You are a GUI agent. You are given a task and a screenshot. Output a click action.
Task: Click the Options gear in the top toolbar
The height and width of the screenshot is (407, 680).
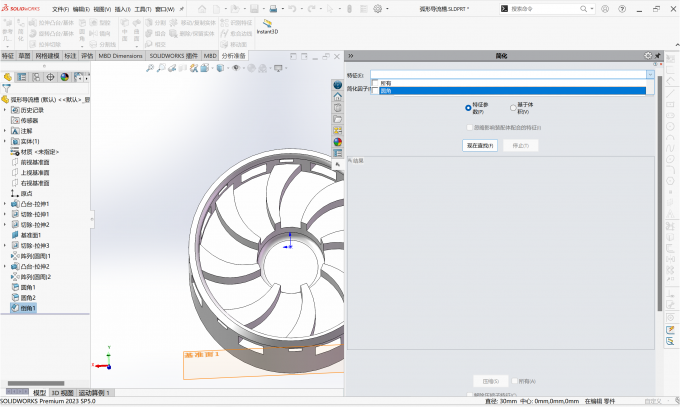pos(378,9)
